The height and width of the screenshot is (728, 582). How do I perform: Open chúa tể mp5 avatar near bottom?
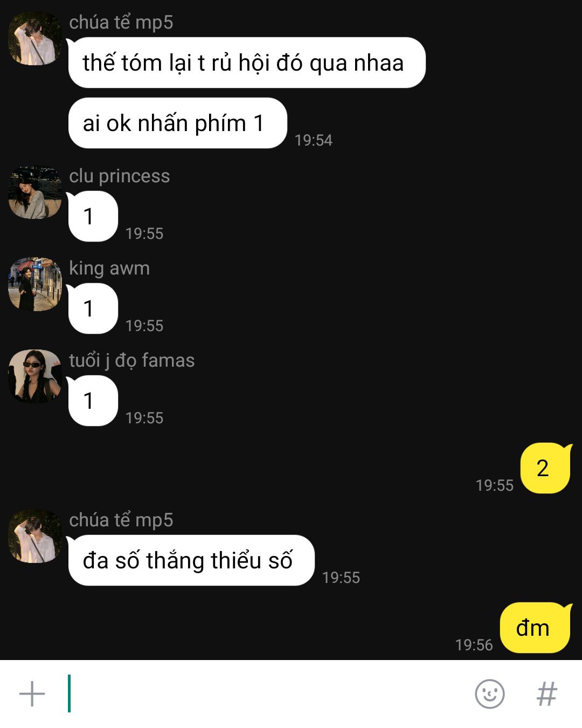click(x=35, y=536)
